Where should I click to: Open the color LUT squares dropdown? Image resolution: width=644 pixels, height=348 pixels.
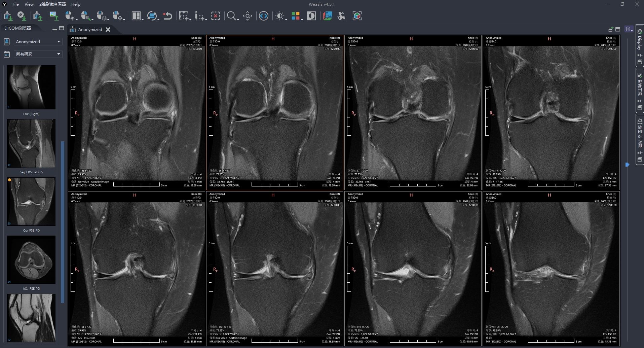click(x=297, y=16)
